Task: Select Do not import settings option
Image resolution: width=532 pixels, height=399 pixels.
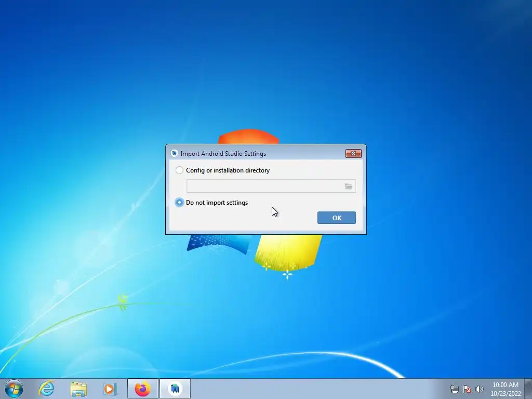Action: pos(179,203)
